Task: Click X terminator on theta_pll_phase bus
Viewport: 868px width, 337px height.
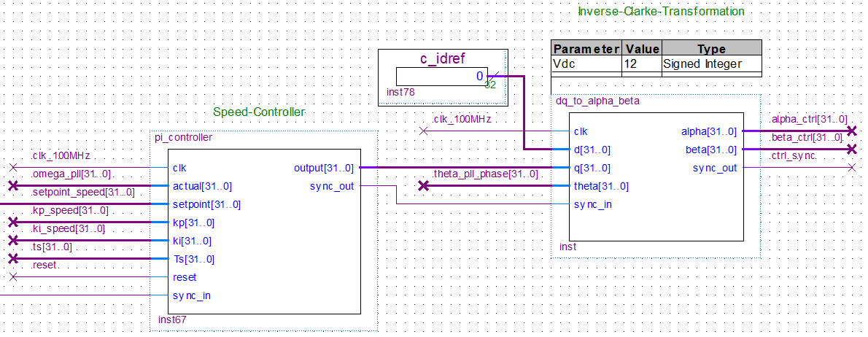Action: [x=424, y=186]
